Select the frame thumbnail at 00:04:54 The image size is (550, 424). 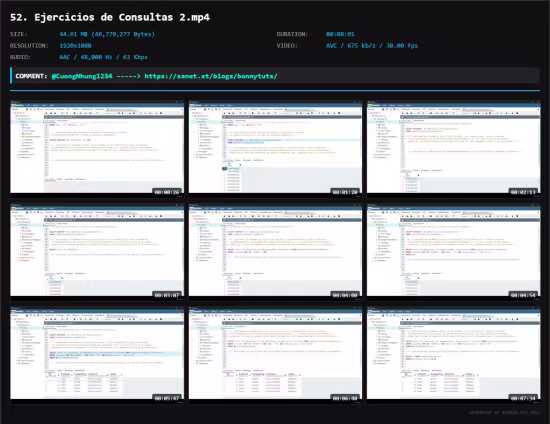(x=454, y=251)
